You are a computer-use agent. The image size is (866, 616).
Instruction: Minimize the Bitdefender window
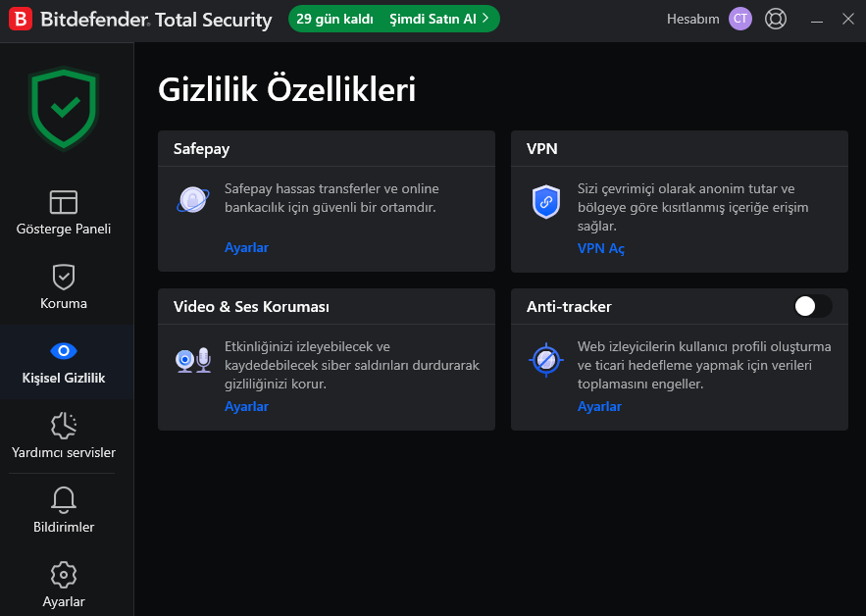pos(817,20)
